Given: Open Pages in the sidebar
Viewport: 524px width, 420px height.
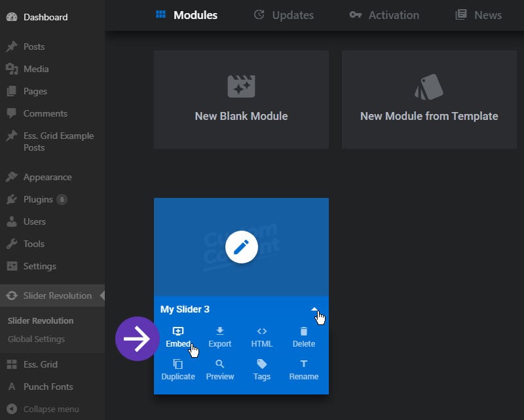Looking at the screenshot, I should coord(35,91).
